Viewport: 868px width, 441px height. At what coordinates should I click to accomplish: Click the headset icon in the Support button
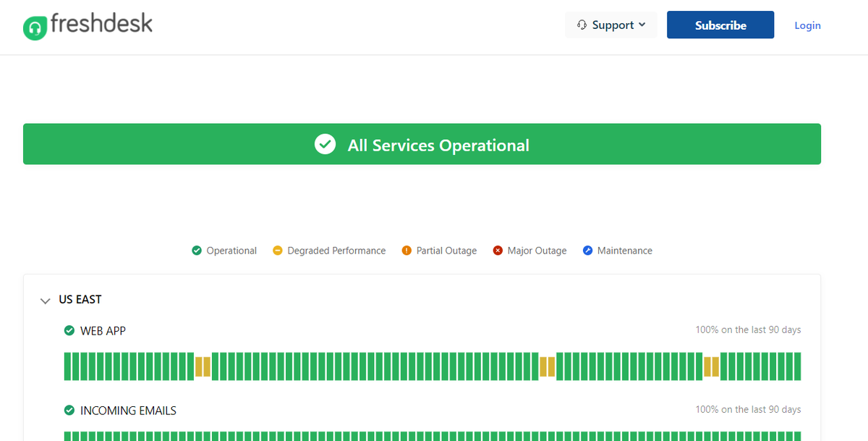582,25
